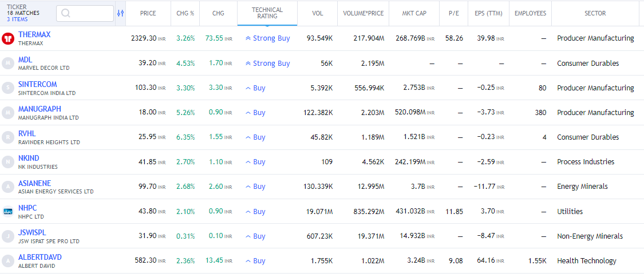This screenshot has width=644, height=277.
Task: Click the -11.77 EPS value
Action: (x=489, y=187)
